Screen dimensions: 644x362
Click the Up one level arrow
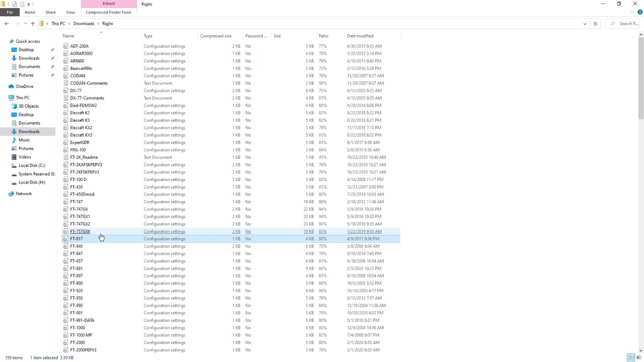tap(33, 24)
